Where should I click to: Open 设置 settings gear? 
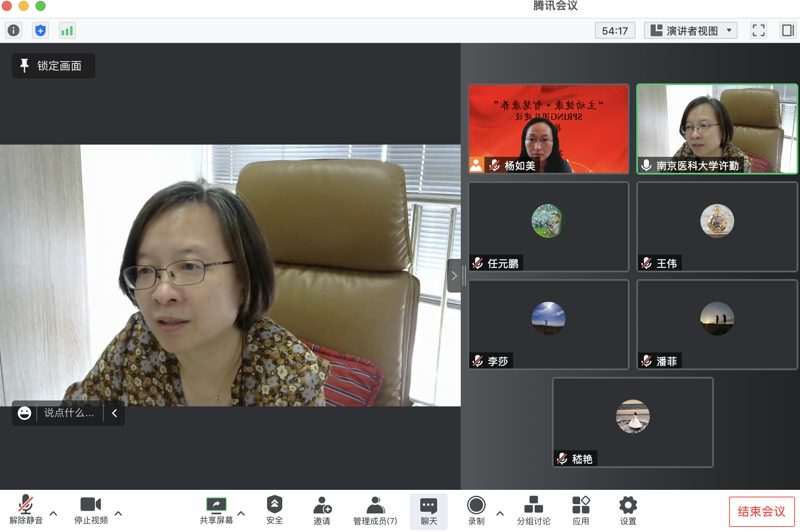coord(628,511)
